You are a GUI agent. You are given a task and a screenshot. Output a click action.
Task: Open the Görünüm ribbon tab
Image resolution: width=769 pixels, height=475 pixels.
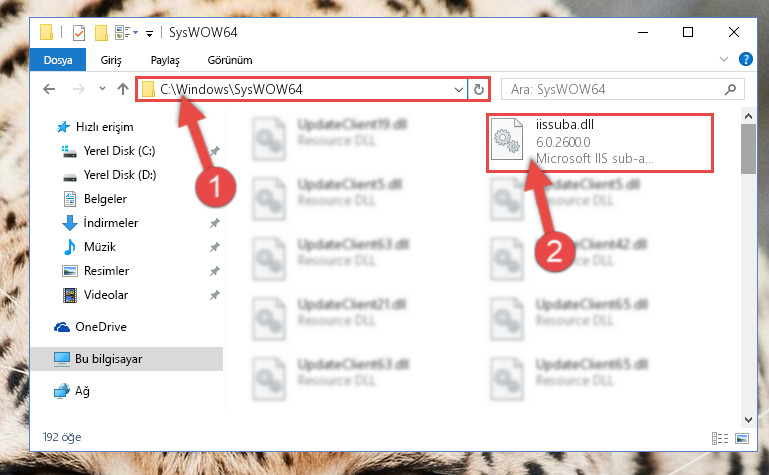coord(230,60)
